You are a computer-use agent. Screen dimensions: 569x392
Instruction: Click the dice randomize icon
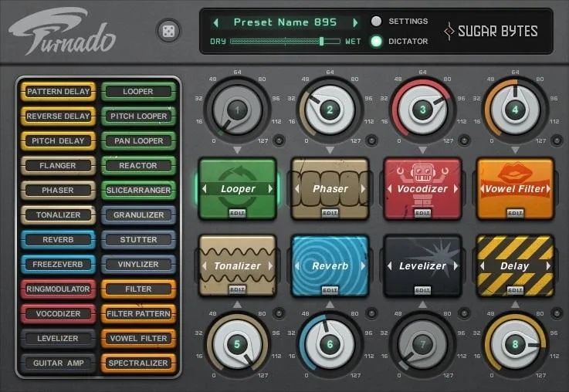pyautogui.click(x=168, y=31)
